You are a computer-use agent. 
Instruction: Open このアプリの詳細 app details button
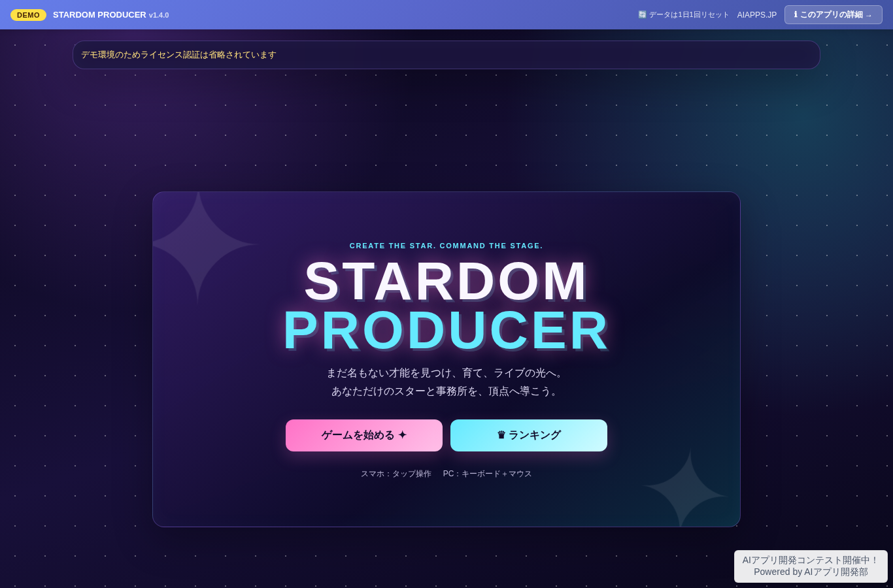pyautogui.click(x=834, y=15)
